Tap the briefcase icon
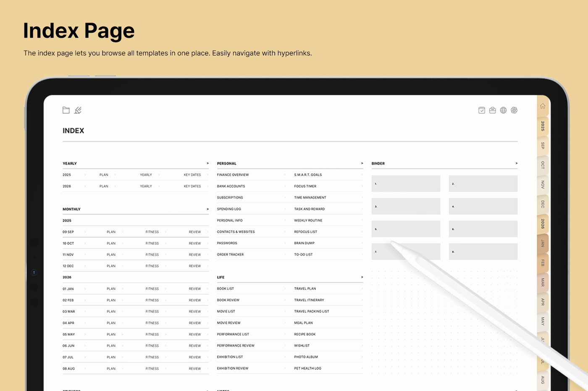This screenshot has width=588, height=391. (493, 110)
